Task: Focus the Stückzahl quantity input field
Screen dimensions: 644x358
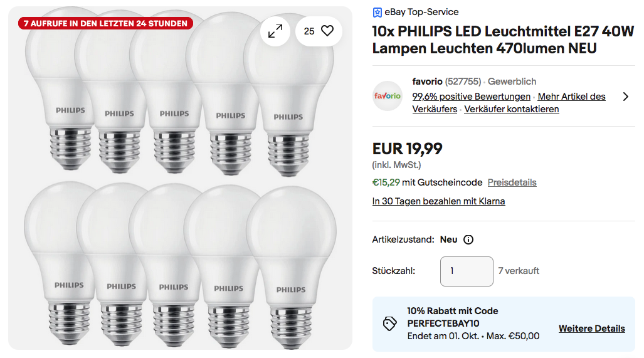Action: 467,271
